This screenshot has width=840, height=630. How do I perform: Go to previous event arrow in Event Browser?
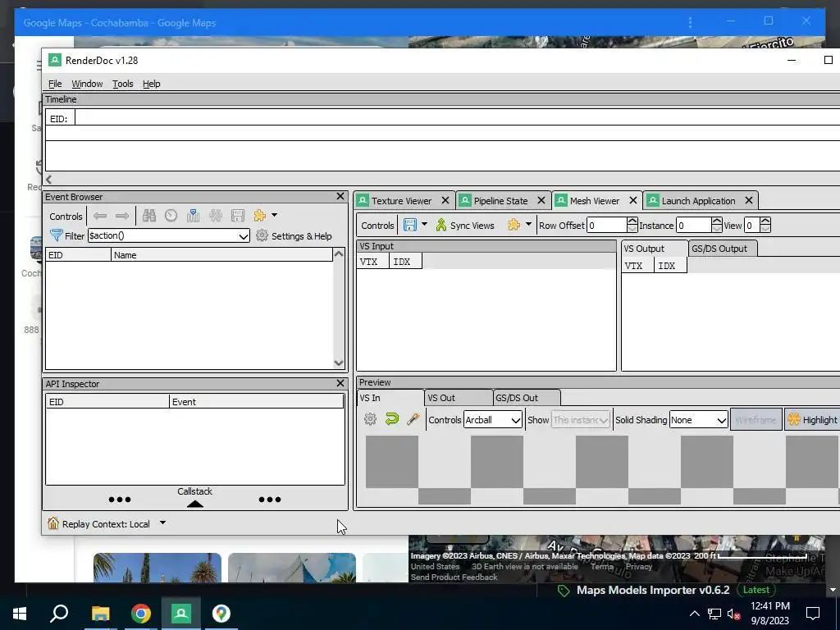tap(99, 216)
